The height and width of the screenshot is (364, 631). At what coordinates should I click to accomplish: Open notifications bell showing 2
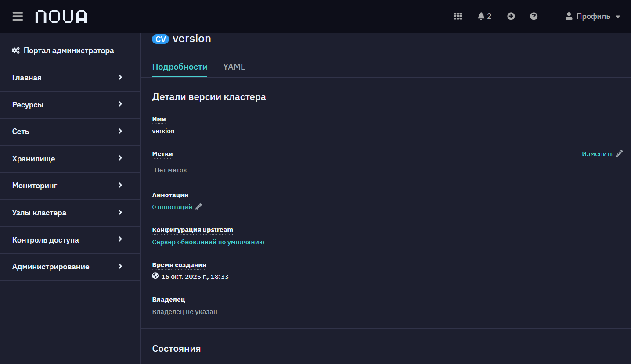(484, 16)
